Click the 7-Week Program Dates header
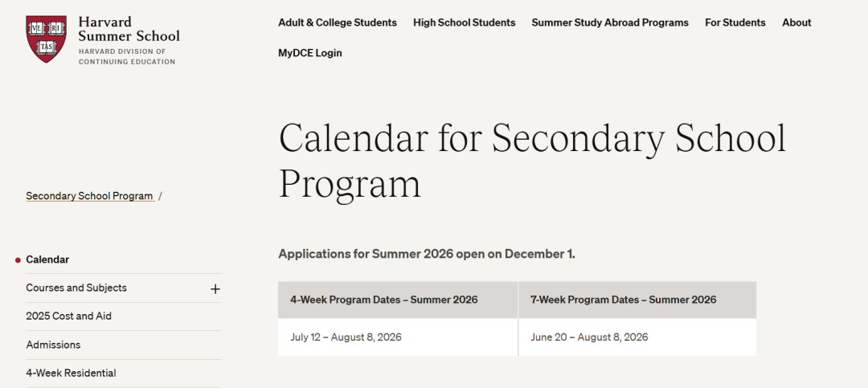Image resolution: width=868 pixels, height=388 pixels. point(623,300)
